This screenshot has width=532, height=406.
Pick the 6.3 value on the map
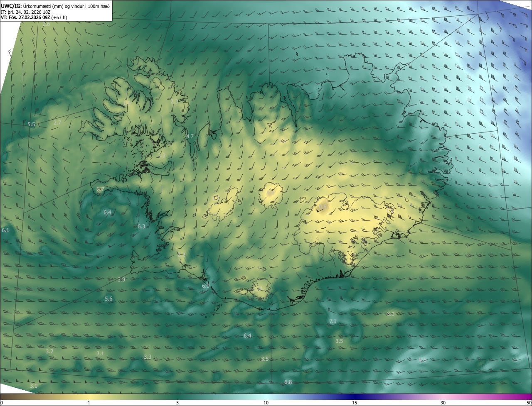point(141,226)
